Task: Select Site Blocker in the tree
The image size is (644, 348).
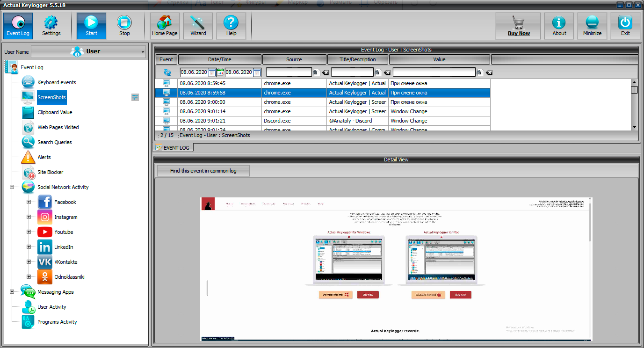Action: pos(50,172)
